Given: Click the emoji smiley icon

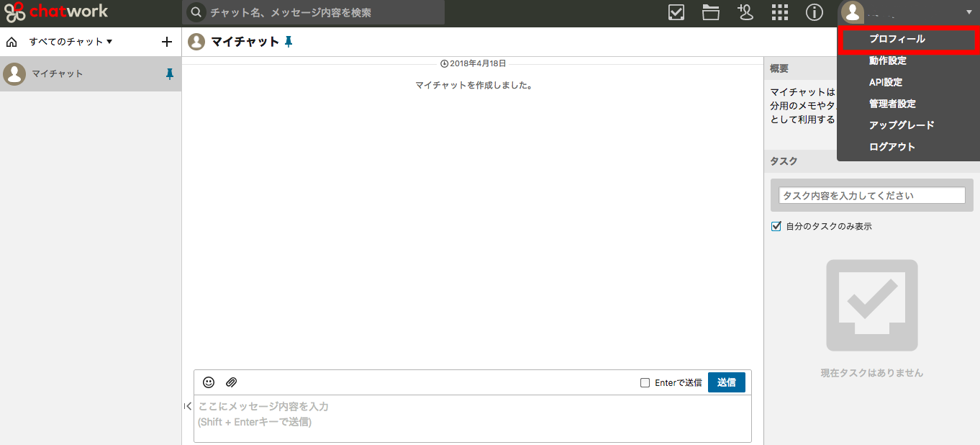Looking at the screenshot, I should (x=209, y=382).
